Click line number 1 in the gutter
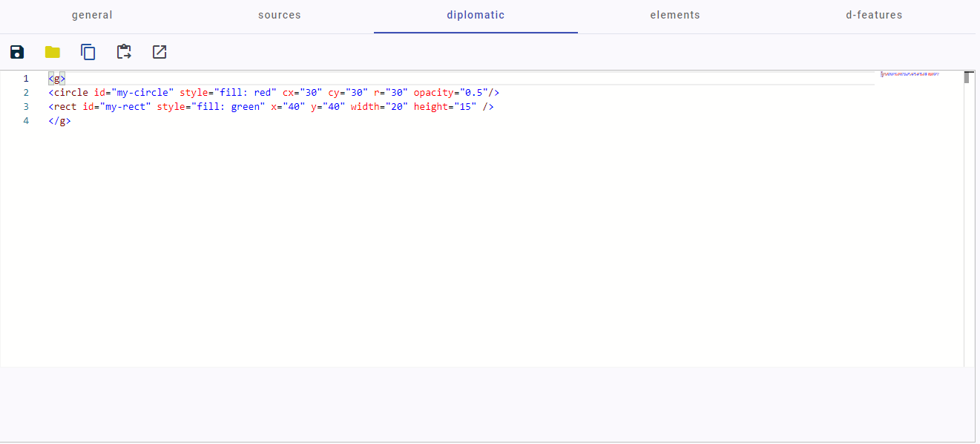 (x=26, y=79)
